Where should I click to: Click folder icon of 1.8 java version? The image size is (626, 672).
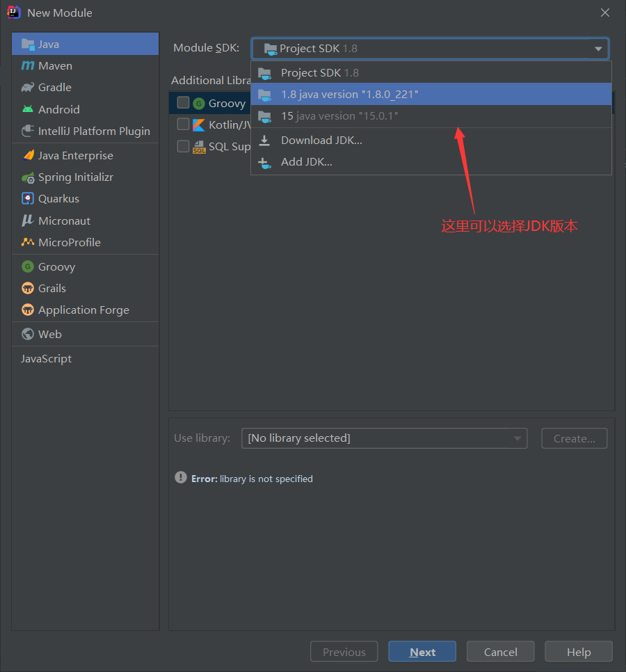click(265, 95)
